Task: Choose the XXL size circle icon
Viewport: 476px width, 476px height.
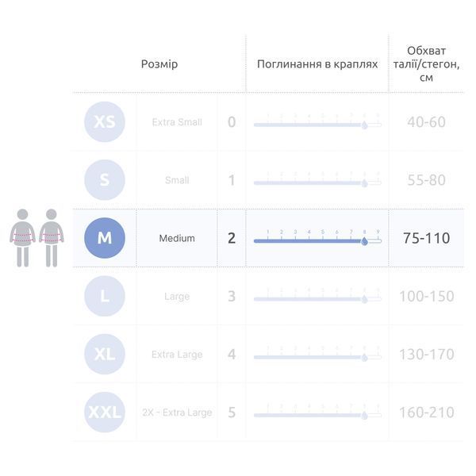Action: coord(105,413)
